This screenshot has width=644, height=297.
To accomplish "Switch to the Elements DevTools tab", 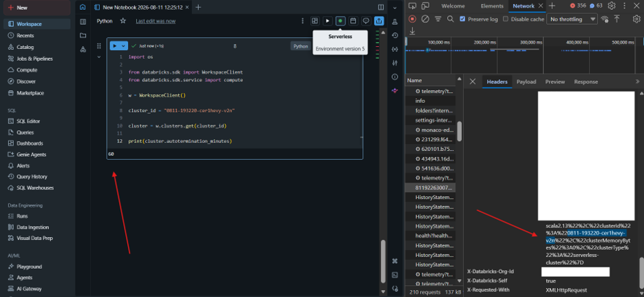I will coord(492,6).
